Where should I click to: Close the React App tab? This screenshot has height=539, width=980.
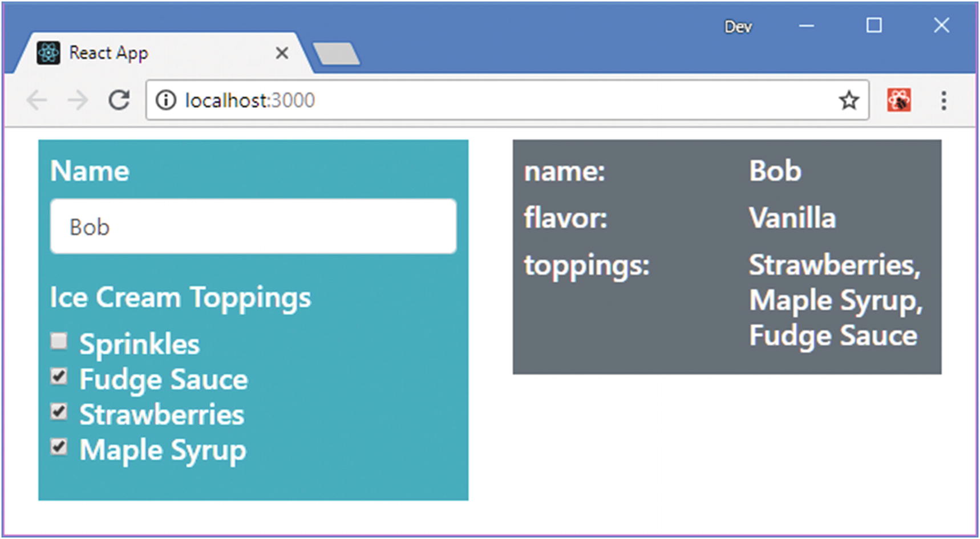[282, 53]
